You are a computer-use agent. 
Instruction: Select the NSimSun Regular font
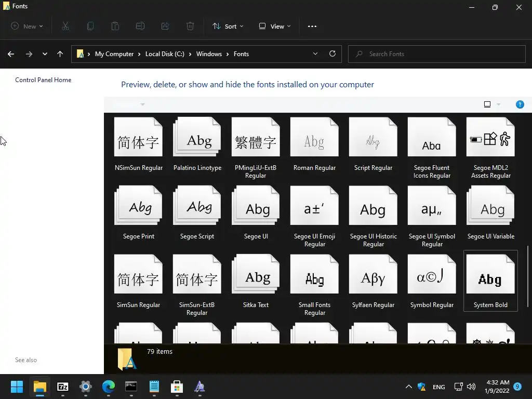(138, 144)
